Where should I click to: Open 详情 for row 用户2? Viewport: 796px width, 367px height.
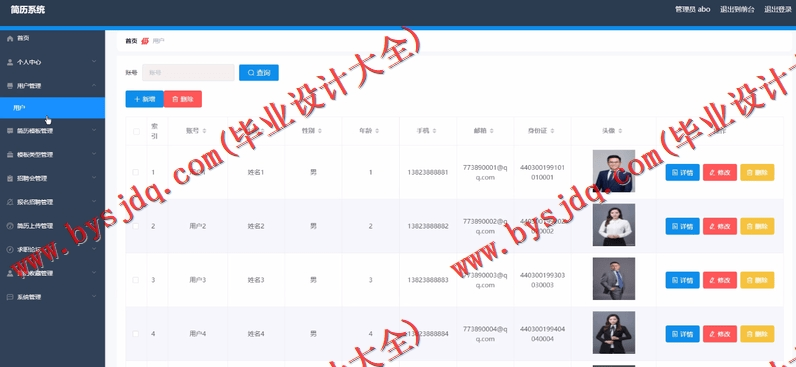click(x=682, y=226)
